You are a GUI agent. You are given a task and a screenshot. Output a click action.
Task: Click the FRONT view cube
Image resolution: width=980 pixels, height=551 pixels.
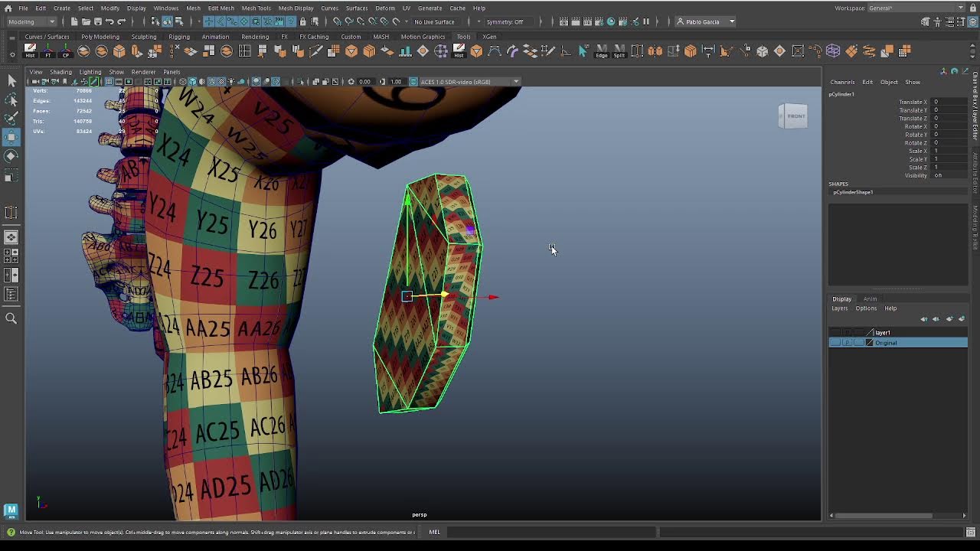click(793, 116)
